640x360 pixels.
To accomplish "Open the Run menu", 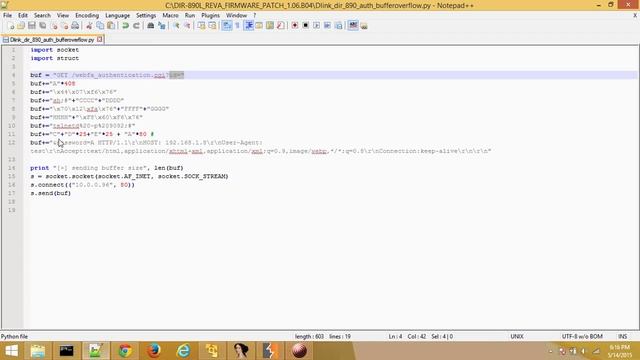I will point(190,16).
